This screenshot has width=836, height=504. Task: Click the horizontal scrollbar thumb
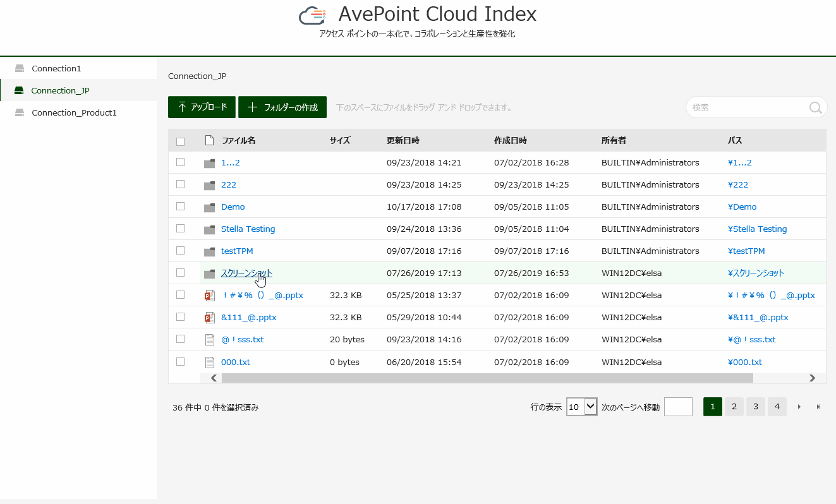[487, 378]
